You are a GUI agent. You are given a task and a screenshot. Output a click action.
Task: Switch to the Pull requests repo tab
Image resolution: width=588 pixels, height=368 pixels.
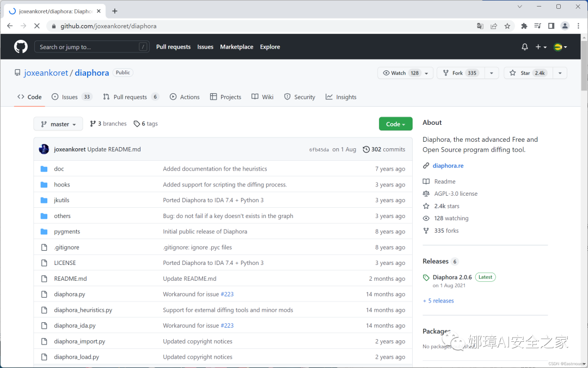point(131,97)
